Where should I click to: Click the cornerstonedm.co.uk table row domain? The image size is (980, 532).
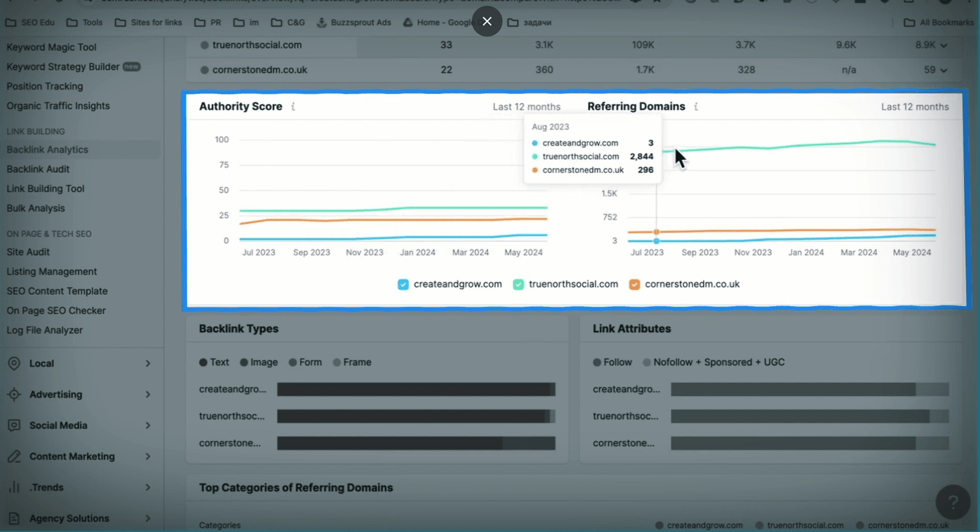[x=260, y=70]
